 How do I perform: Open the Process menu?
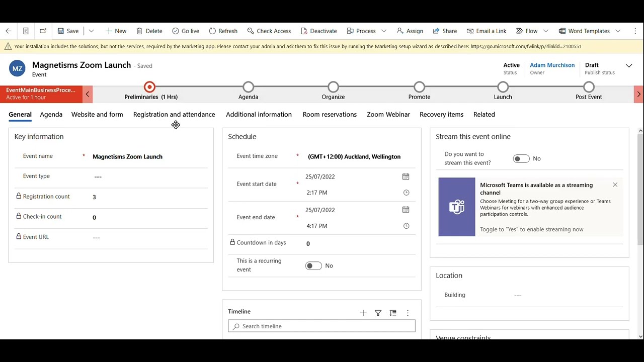366,31
